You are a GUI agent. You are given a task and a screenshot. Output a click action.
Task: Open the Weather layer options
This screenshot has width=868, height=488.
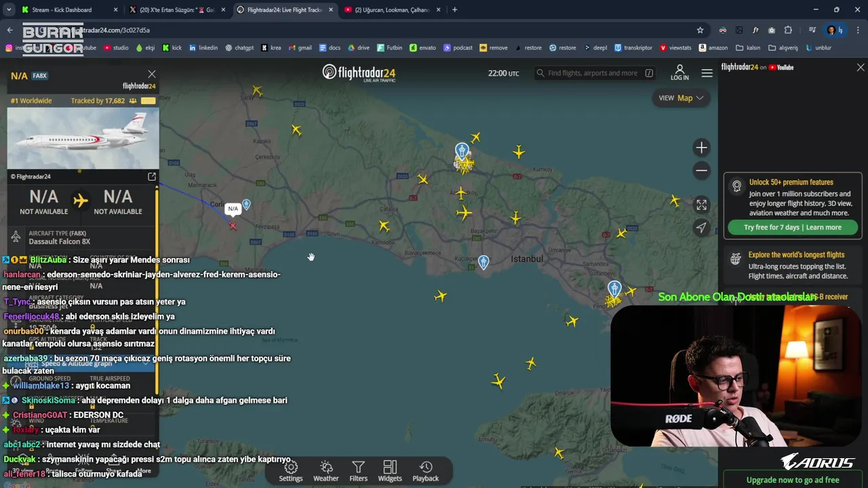[x=326, y=471]
